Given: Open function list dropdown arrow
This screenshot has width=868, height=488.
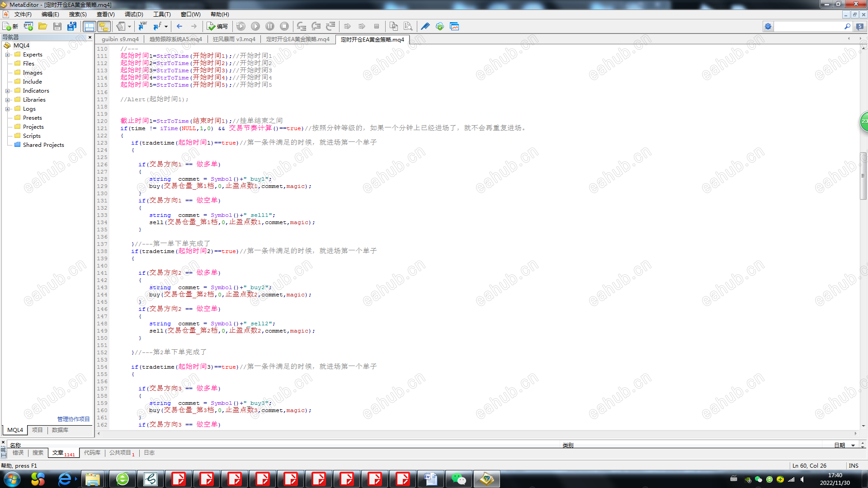Looking at the screenshot, I should (x=166, y=26).
